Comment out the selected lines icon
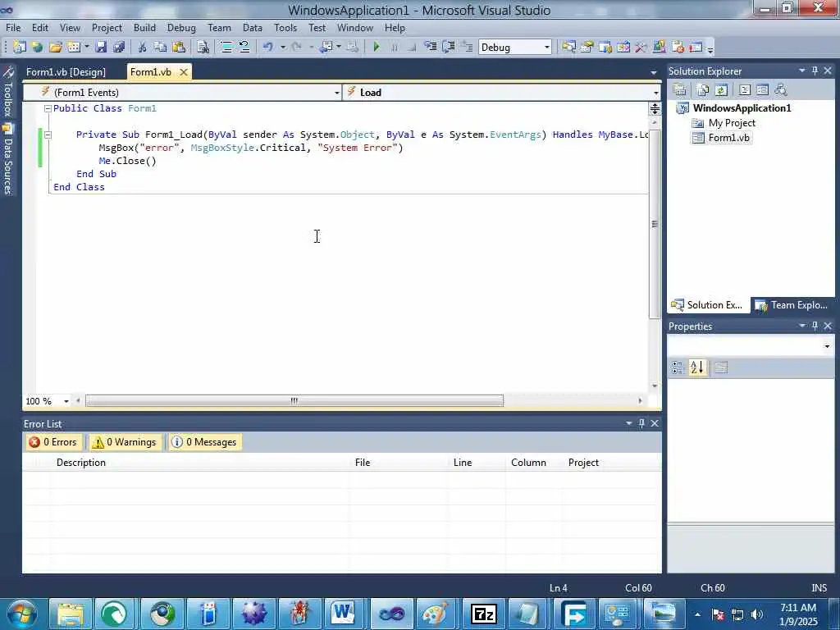840x630 pixels. (x=226, y=47)
